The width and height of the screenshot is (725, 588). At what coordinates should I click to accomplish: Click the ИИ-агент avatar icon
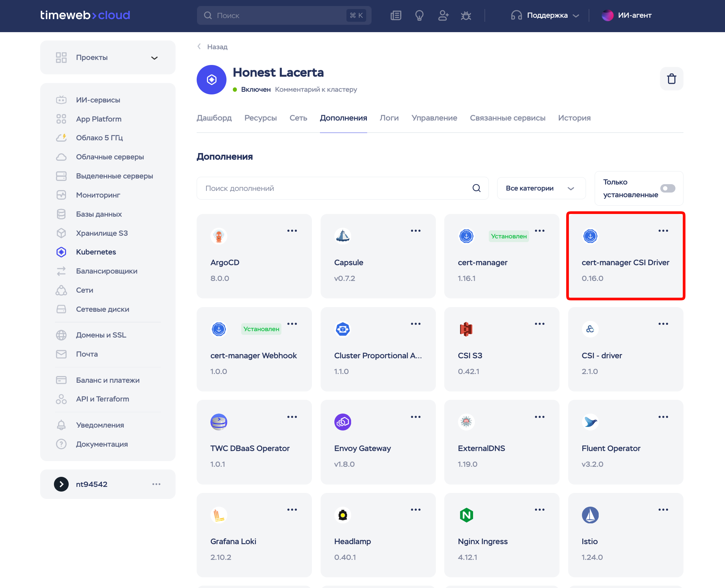click(x=607, y=15)
